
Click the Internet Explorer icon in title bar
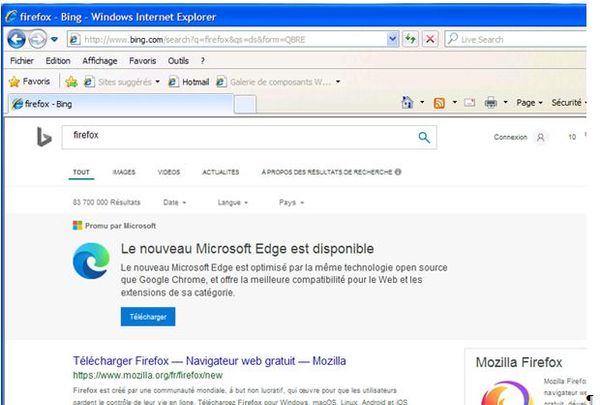[11, 17]
